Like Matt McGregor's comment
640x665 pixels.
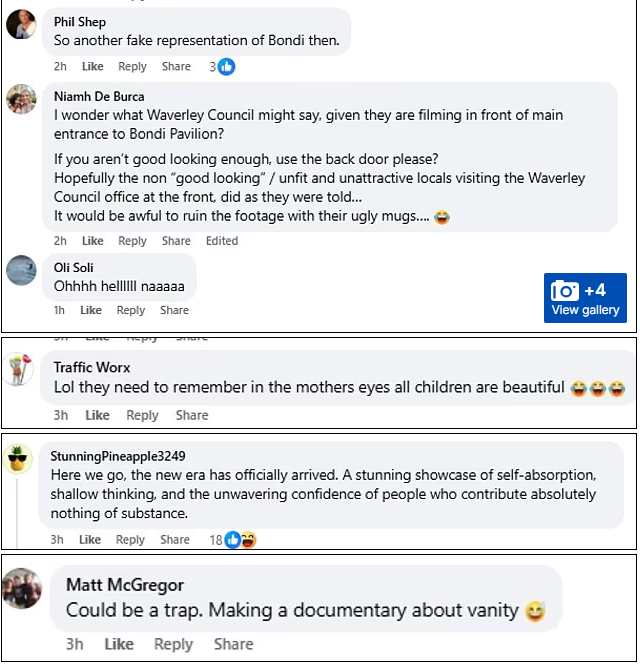[119, 645]
